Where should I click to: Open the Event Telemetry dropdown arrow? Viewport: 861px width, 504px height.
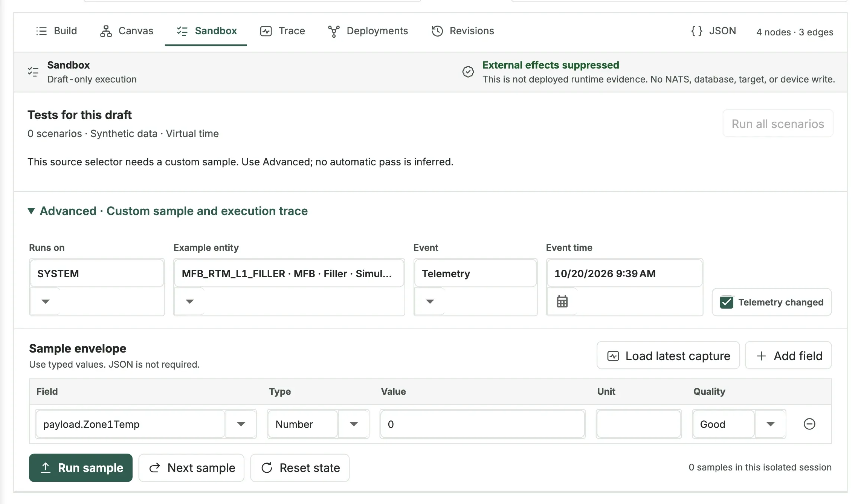430,301
